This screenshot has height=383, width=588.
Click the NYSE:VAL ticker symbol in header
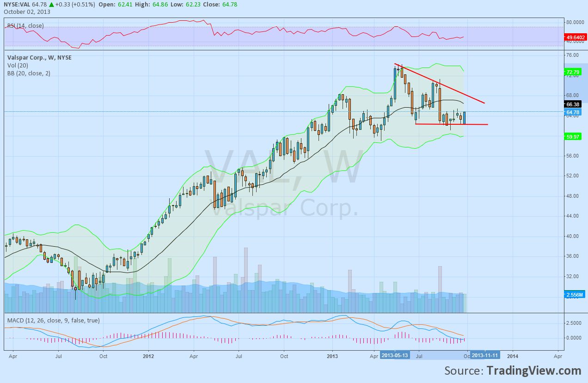point(16,4)
